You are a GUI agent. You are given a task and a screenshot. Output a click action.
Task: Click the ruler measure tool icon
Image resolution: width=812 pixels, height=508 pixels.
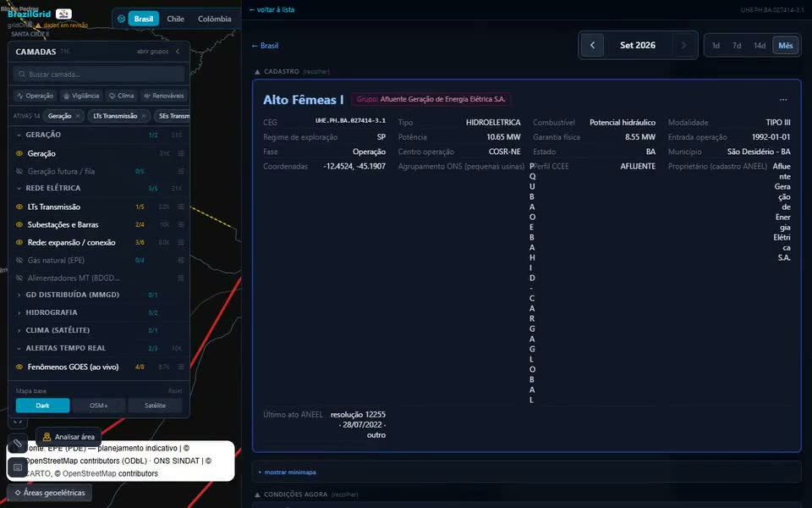tap(17, 444)
